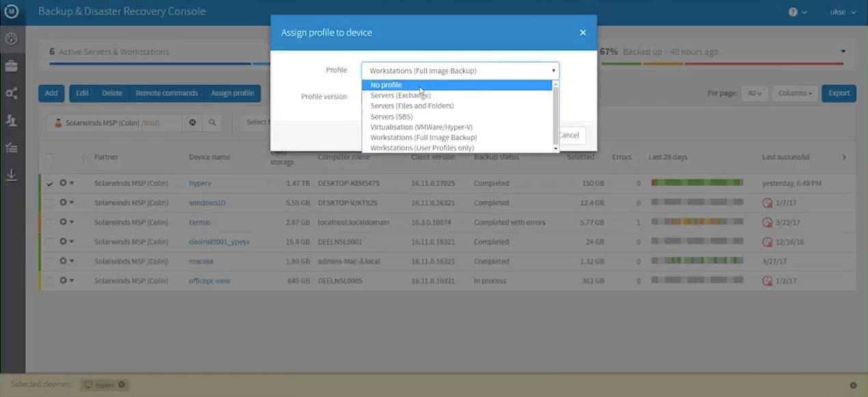Open the deelnsl0001_ypesv device link
Viewport: 868px width, 397px height.
coord(219,242)
